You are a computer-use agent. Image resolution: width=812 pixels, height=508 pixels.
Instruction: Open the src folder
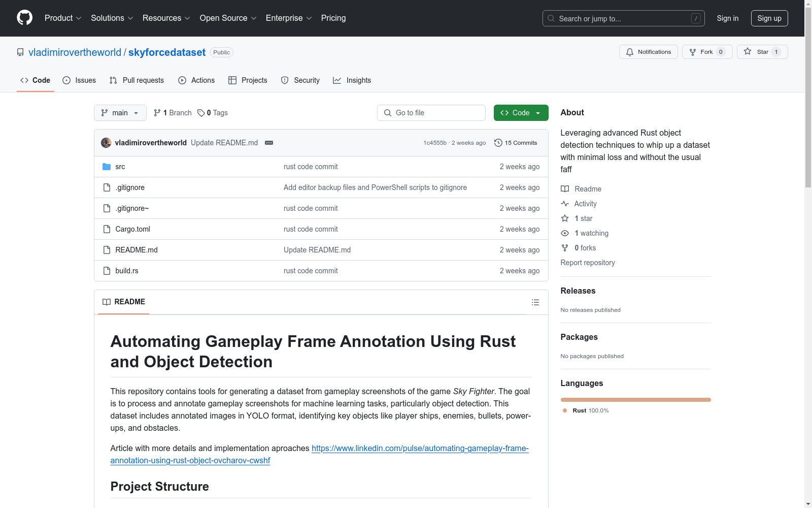tap(120, 167)
